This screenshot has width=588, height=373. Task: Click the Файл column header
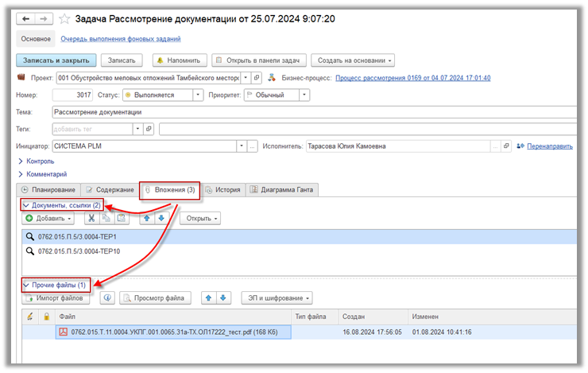point(173,317)
